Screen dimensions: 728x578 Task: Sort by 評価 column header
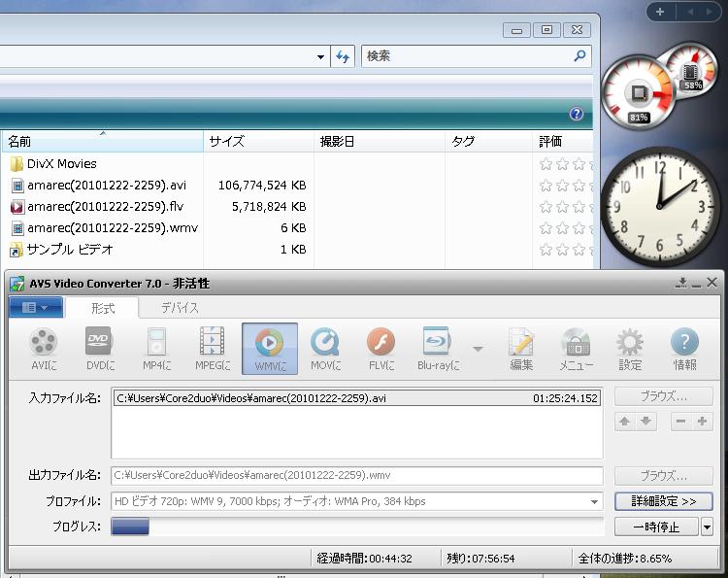563,141
